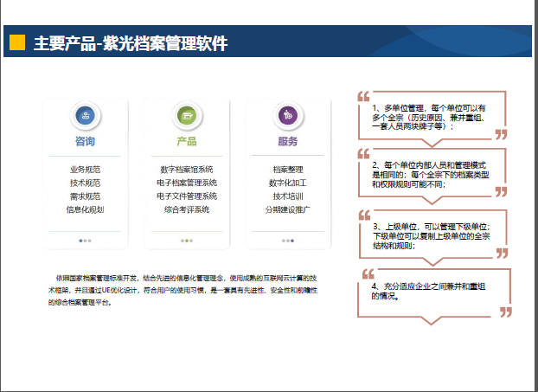Click the 分期建设推广 item

[x=288, y=209]
